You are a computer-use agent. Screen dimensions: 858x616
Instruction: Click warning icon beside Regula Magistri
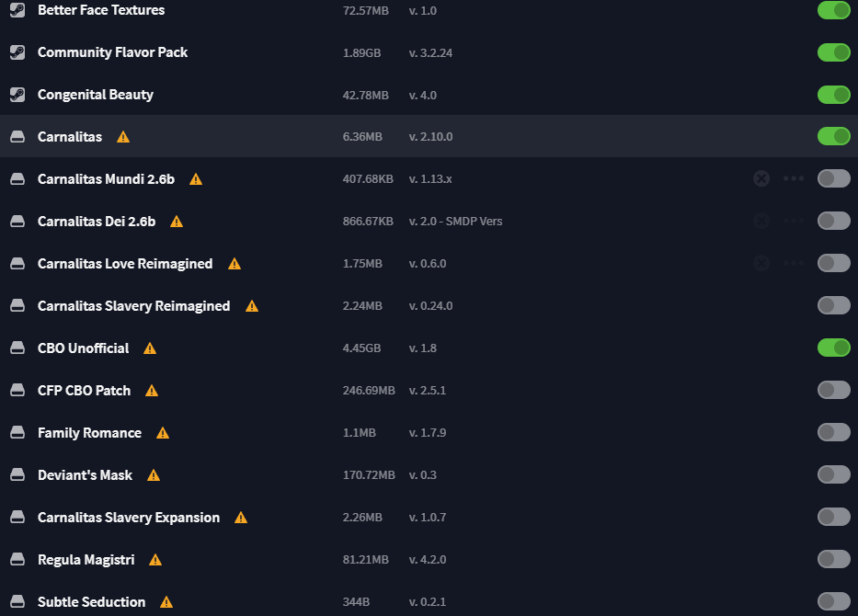tap(155, 560)
